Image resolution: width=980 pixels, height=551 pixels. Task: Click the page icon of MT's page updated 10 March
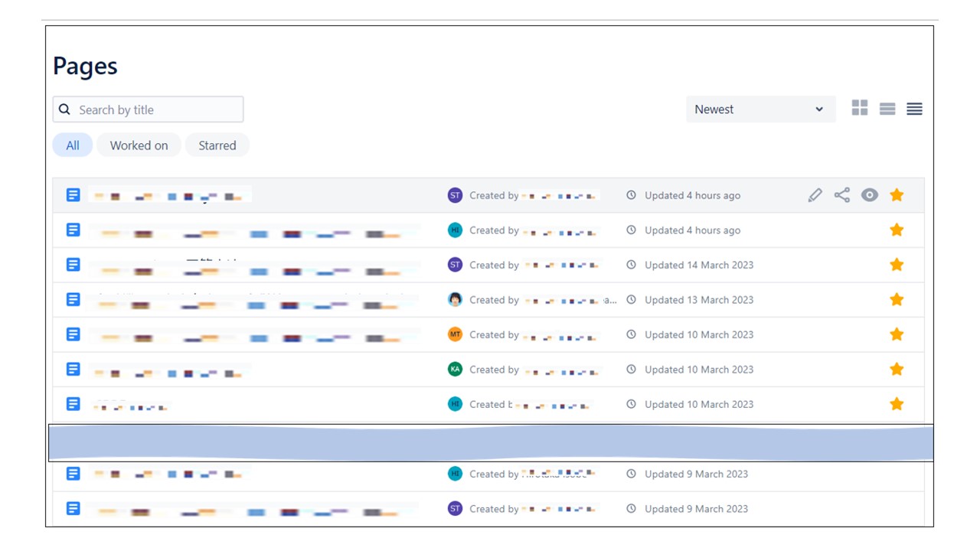click(73, 334)
